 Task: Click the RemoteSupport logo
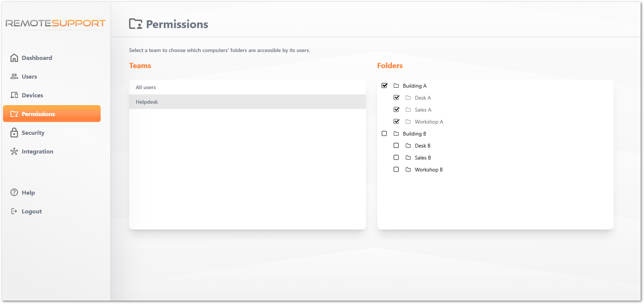55,23
